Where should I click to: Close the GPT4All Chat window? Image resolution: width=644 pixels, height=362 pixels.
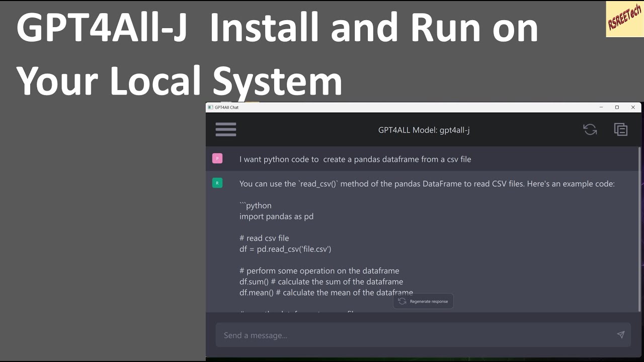click(633, 107)
